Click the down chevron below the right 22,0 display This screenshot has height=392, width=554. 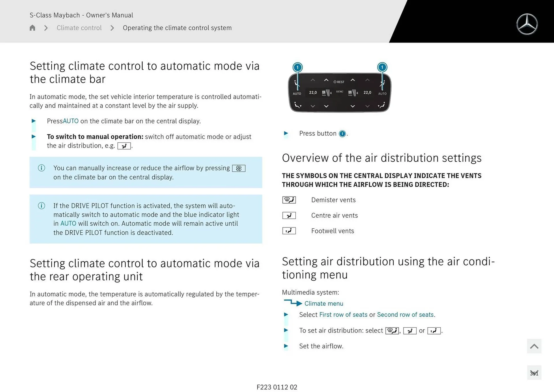tap(367, 106)
